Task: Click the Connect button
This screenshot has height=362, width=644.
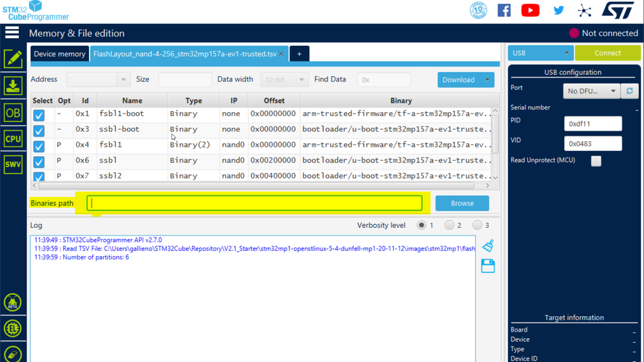Action: [607, 53]
